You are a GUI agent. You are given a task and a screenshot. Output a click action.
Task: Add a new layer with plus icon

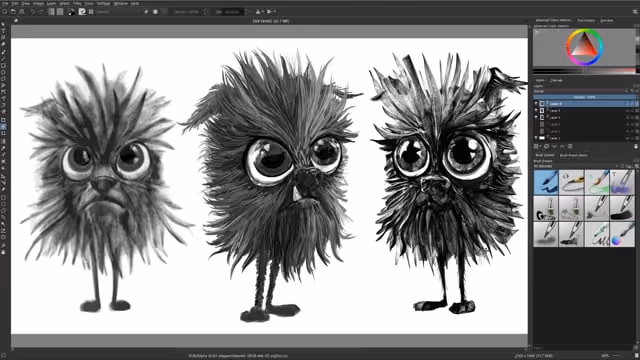536,146
